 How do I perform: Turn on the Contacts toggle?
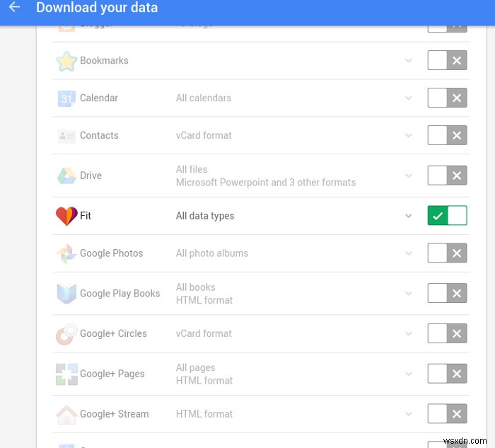point(447,136)
